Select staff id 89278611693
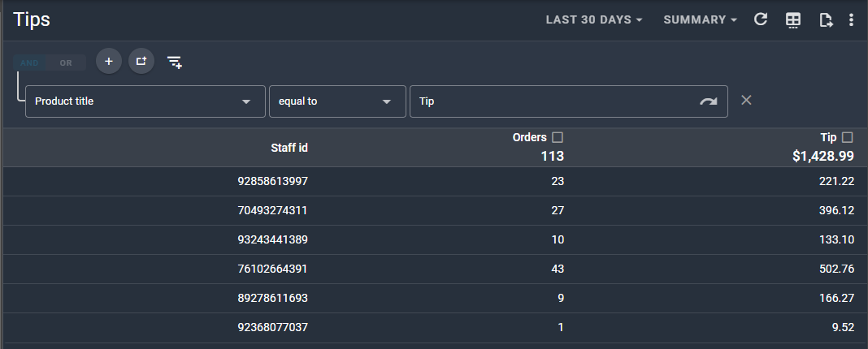Viewport: 868px width, 349px height. pyautogui.click(x=272, y=298)
